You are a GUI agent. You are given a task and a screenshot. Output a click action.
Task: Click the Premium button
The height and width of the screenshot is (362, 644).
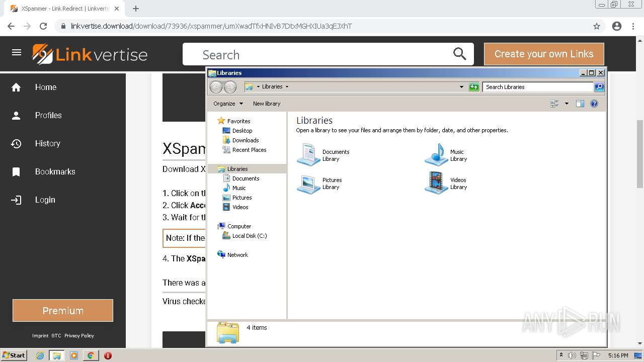[x=63, y=311]
